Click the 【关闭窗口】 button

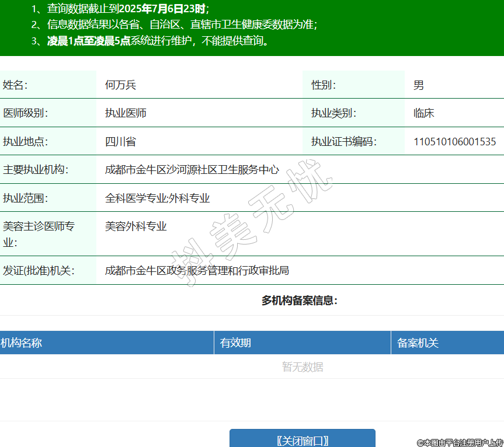click(x=302, y=439)
